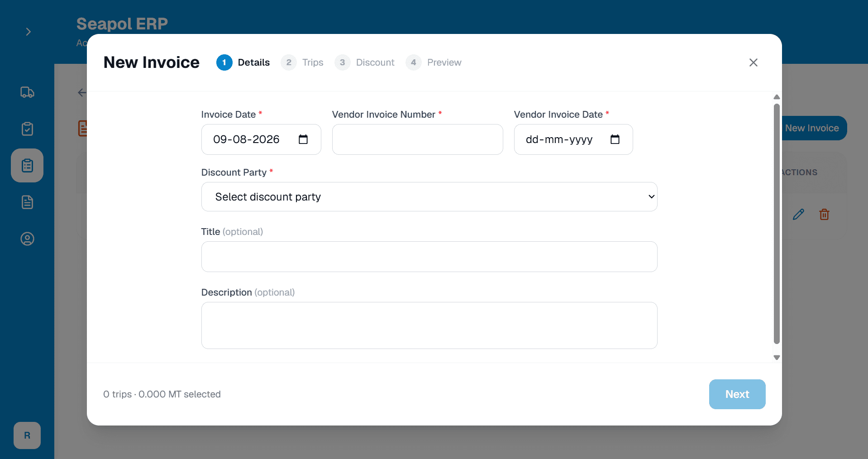This screenshot has height=459, width=868.
Task: Focus the Description optional text area
Action: (429, 325)
